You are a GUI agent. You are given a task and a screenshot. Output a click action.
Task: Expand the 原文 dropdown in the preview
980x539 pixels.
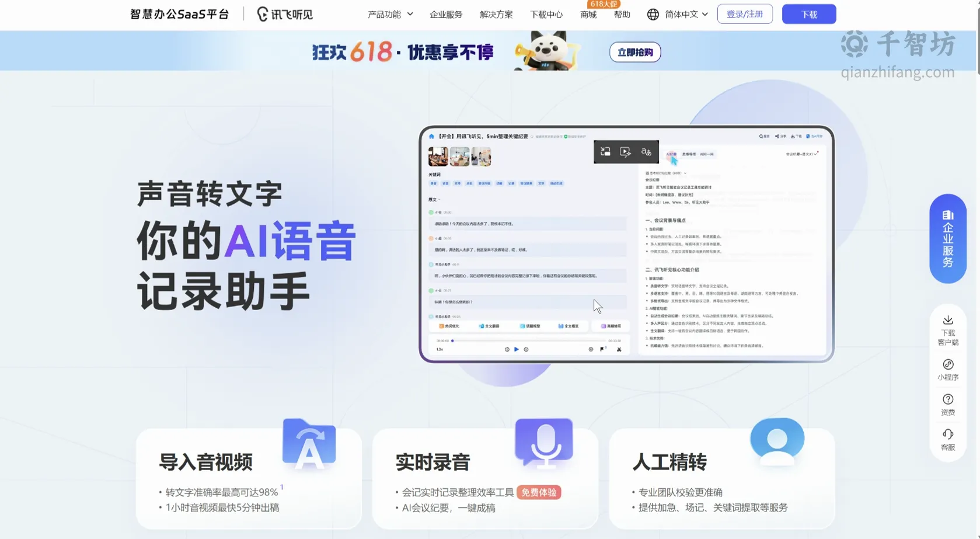point(434,200)
